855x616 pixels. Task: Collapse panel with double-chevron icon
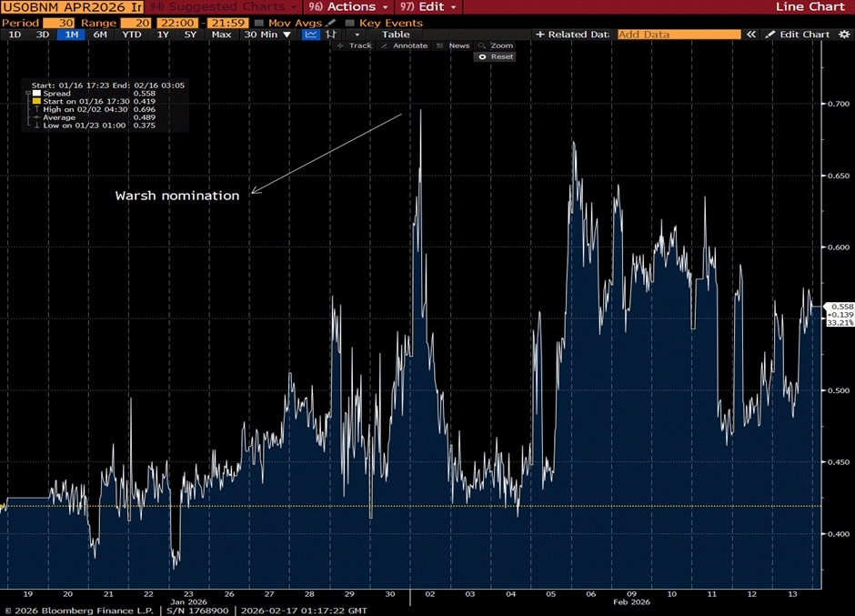pyautogui.click(x=751, y=35)
